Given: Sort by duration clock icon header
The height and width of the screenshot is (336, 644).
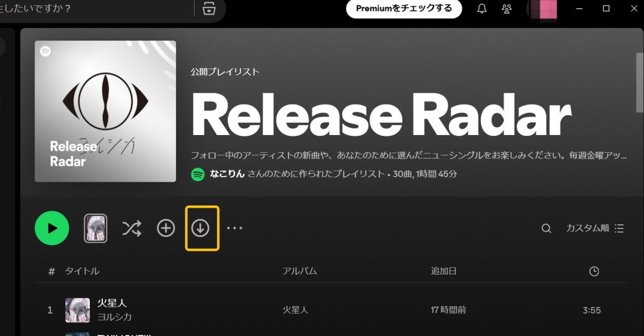Looking at the screenshot, I should [x=594, y=272].
